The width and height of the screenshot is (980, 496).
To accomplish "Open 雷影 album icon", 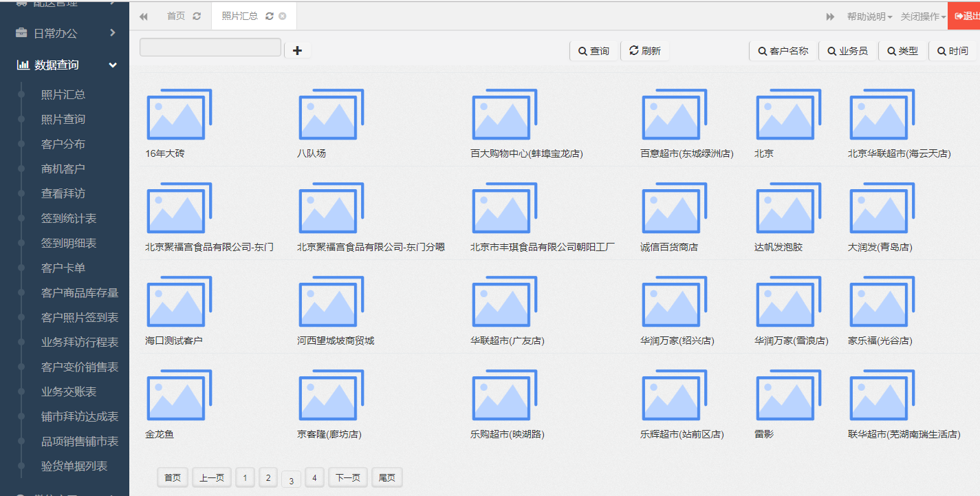I will [x=788, y=395].
